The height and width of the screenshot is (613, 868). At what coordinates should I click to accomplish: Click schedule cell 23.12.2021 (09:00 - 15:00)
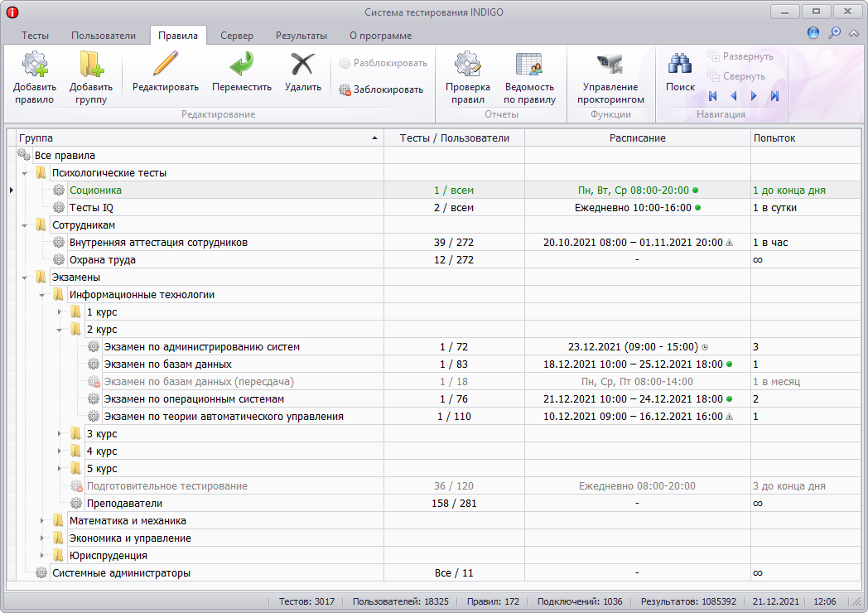tap(637, 346)
